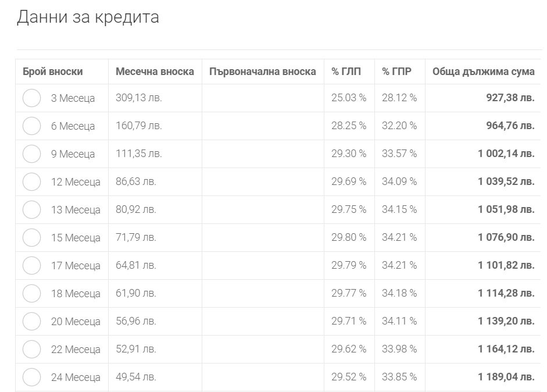Pick the 18 Месеца radio button
Screen dimensions: 547x392
click(32, 293)
